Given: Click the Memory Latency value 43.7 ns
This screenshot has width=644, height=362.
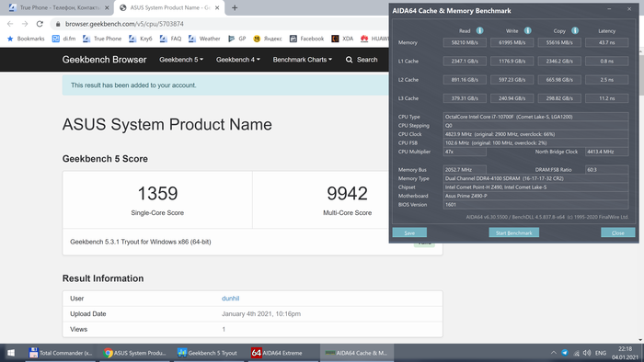Looking at the screenshot, I should click(606, 42).
